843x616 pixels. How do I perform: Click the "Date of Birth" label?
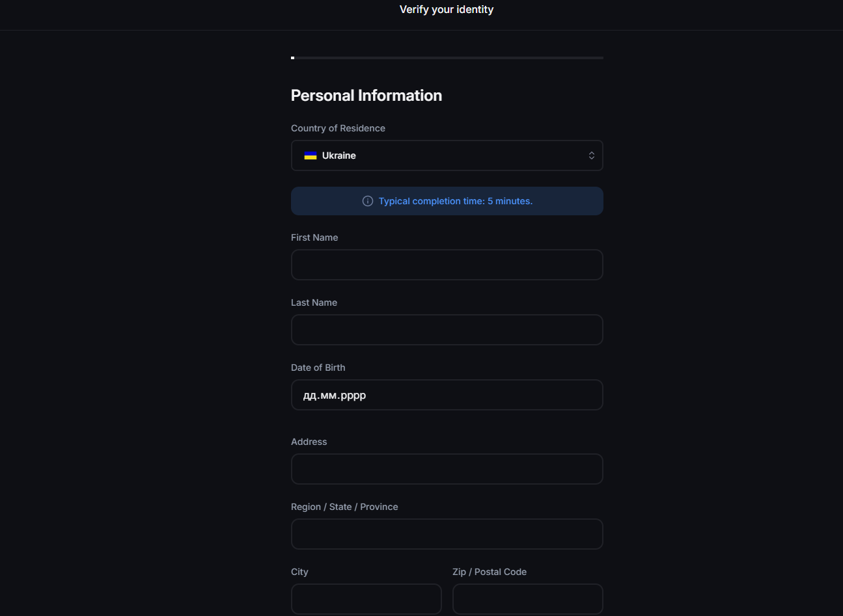pyautogui.click(x=318, y=368)
